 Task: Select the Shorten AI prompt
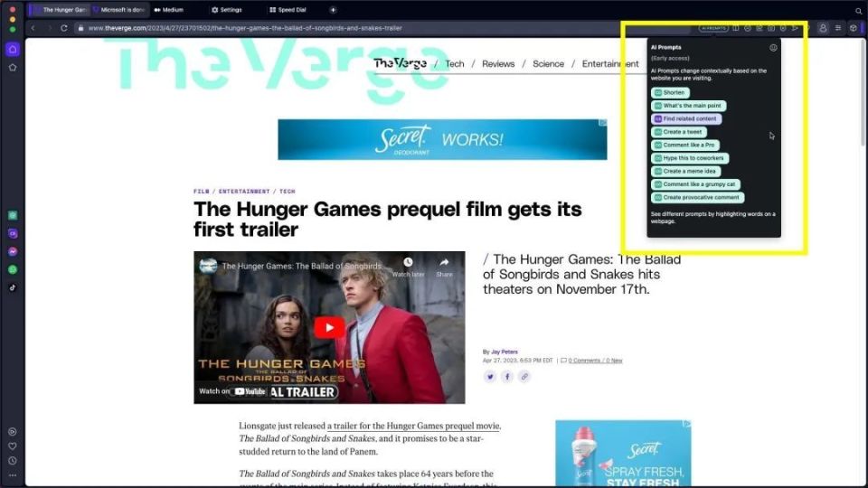tap(670, 92)
